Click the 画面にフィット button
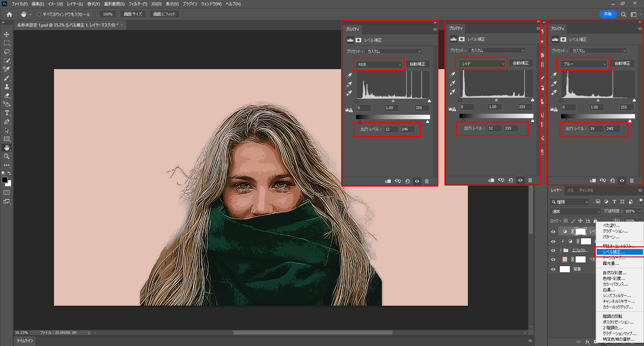 click(164, 14)
